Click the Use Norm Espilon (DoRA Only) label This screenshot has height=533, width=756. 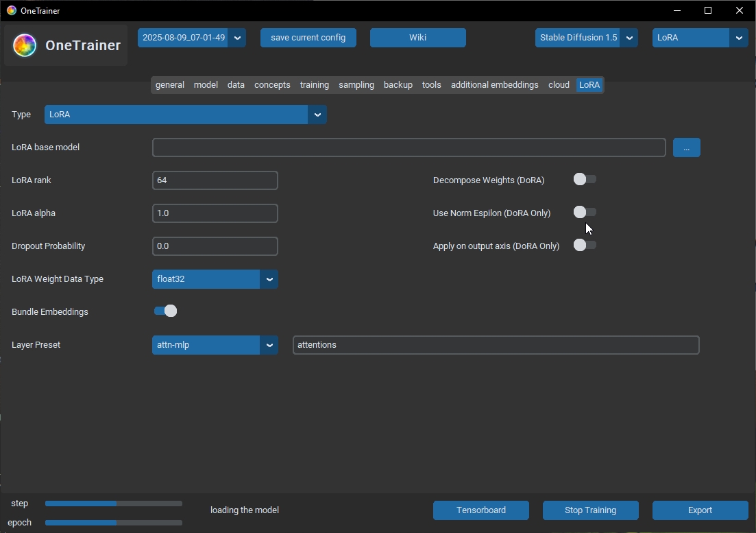(492, 213)
